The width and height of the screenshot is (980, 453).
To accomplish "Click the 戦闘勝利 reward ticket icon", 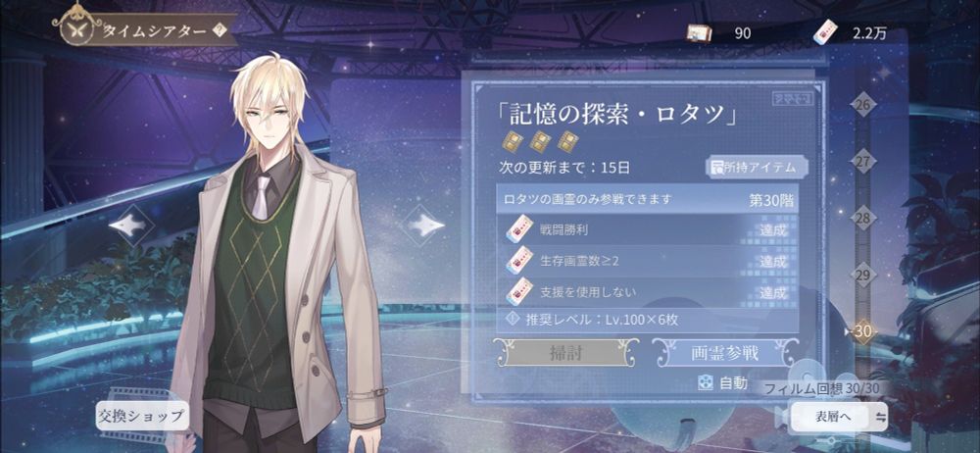I will pos(519,229).
